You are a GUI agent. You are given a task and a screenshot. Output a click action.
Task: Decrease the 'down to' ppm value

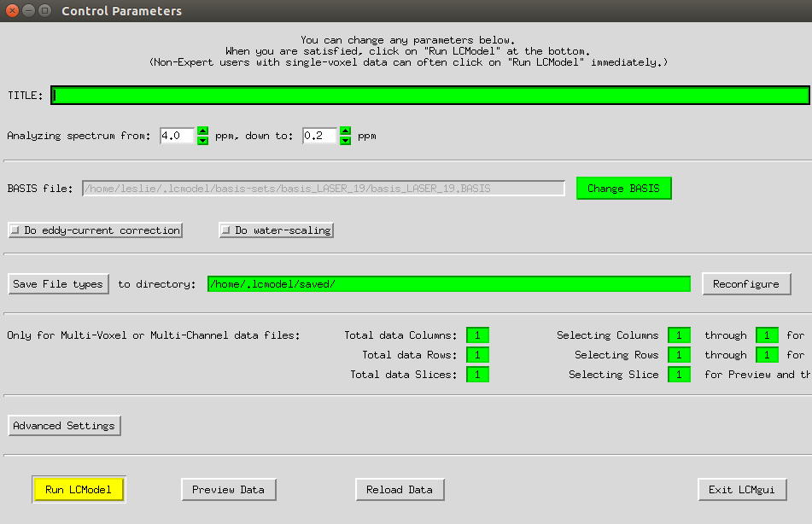(x=346, y=141)
